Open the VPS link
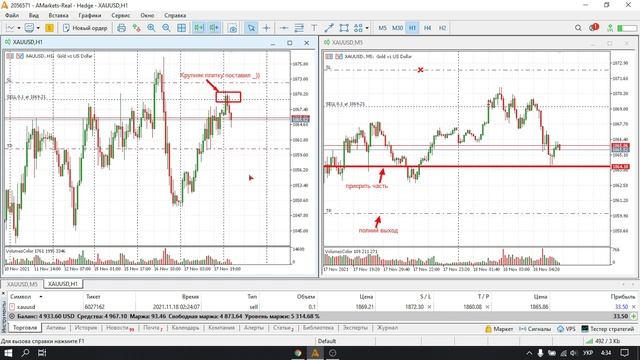The height and width of the screenshot is (360, 640). pos(566,329)
